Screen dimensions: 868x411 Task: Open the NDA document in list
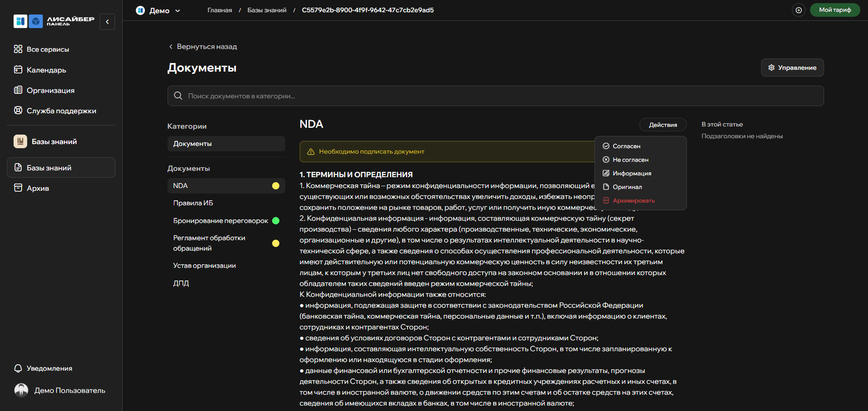coord(226,186)
